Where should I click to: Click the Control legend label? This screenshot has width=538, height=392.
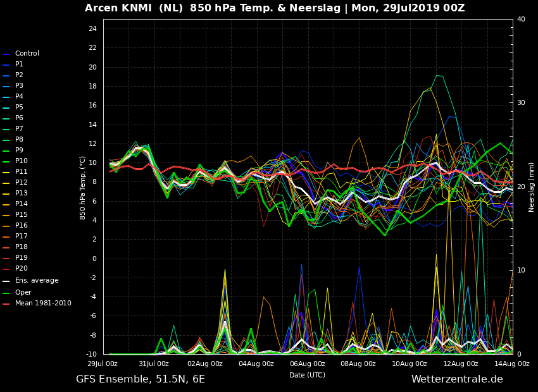27,54
